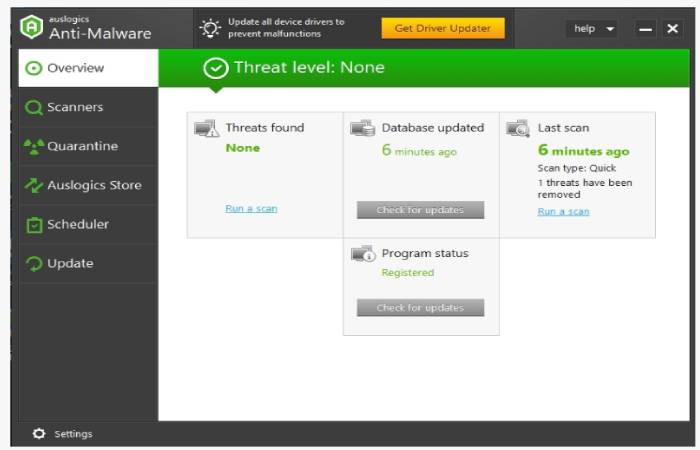Click the Update refresh icon
This screenshot has width=700, height=450.
tap(34, 263)
